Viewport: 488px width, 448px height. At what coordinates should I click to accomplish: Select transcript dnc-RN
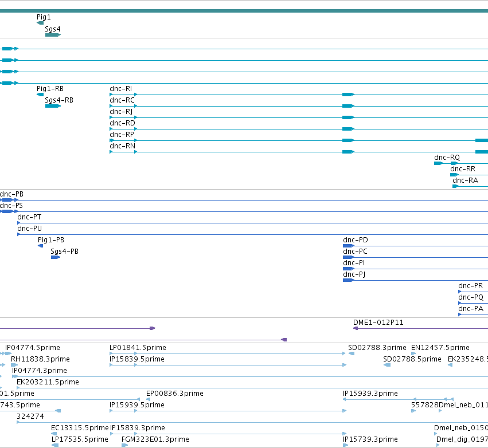[x=122, y=146]
